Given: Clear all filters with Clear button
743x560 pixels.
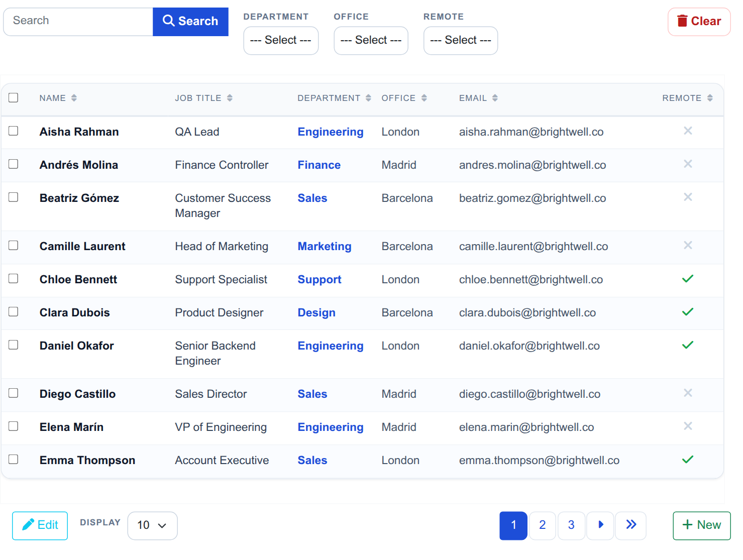Looking at the screenshot, I should tap(699, 22).
